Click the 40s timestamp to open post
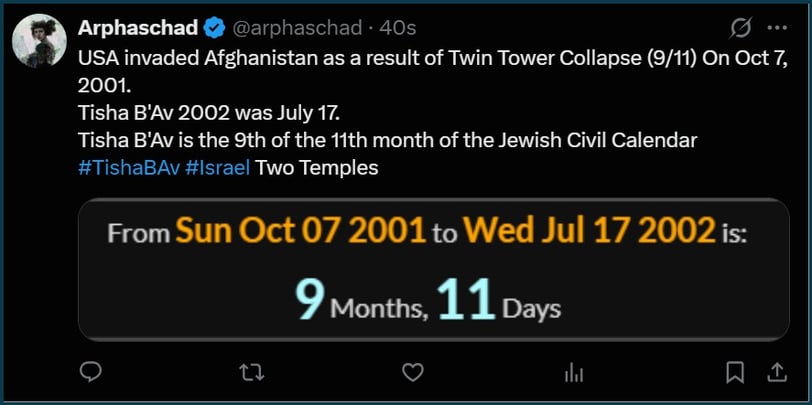Image resolution: width=812 pixels, height=405 pixels. [397, 28]
